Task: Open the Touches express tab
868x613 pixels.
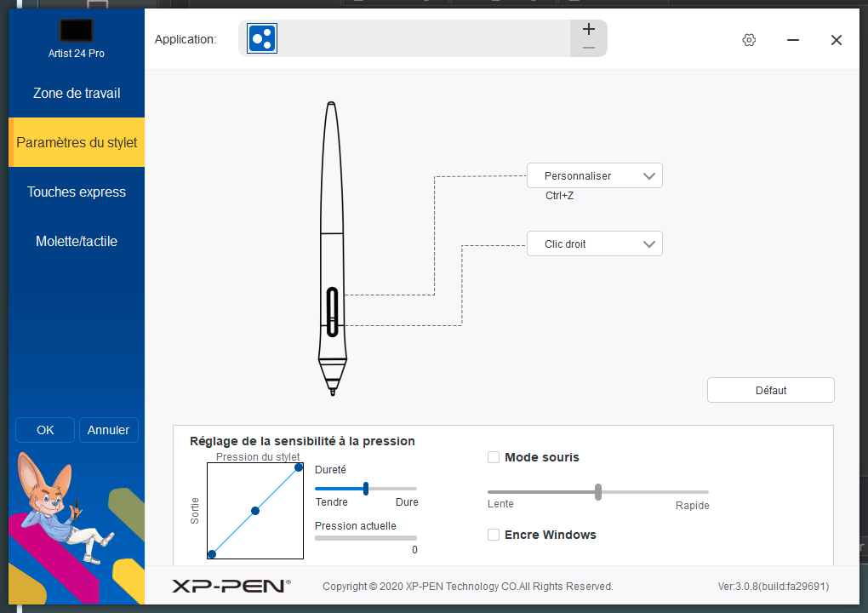Action: tap(77, 192)
